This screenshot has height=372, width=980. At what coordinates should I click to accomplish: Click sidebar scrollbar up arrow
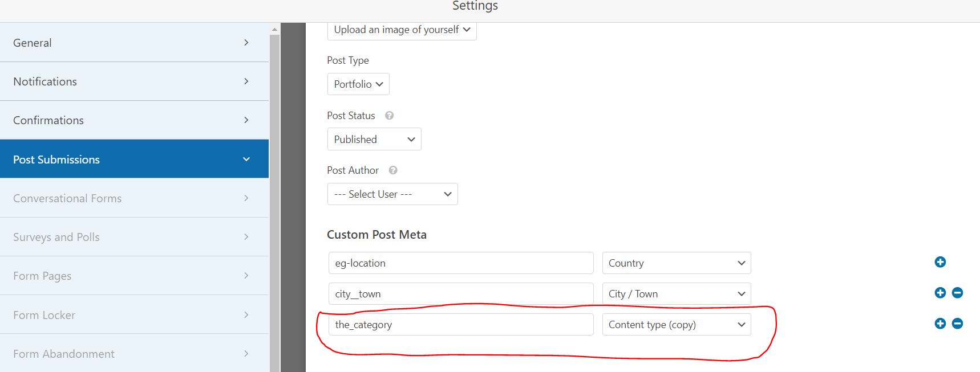(274, 29)
